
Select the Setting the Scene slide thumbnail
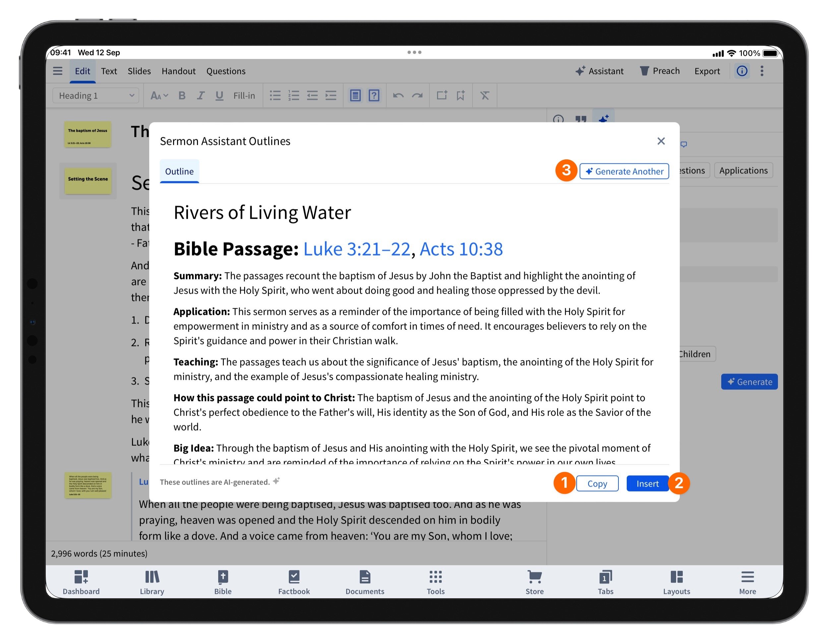point(88,181)
